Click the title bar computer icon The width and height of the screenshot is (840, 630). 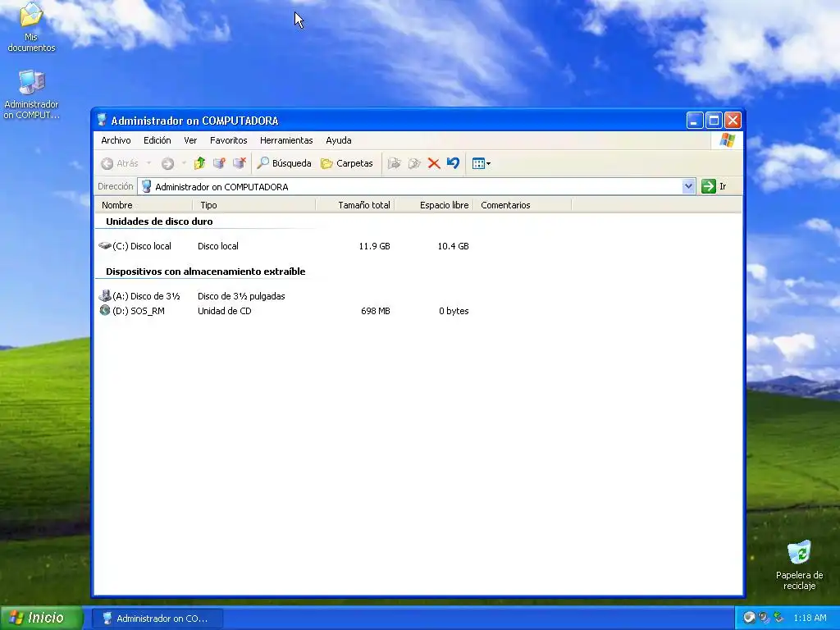point(102,120)
